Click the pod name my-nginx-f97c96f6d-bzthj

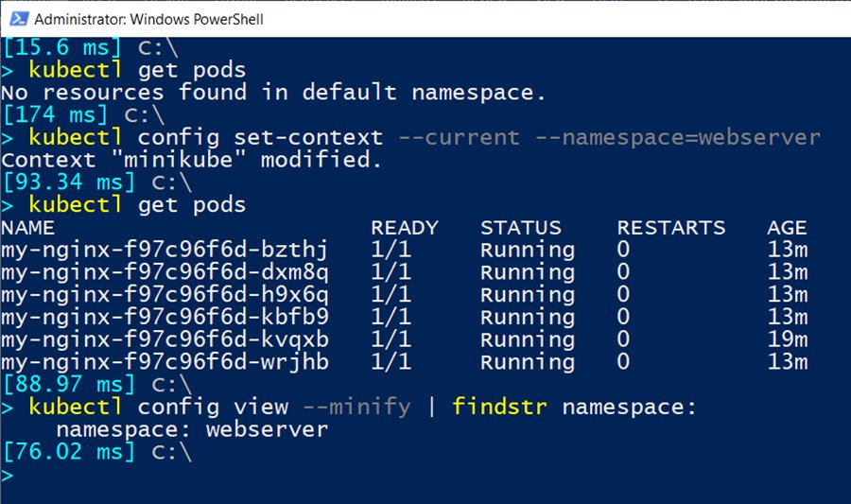165,251
